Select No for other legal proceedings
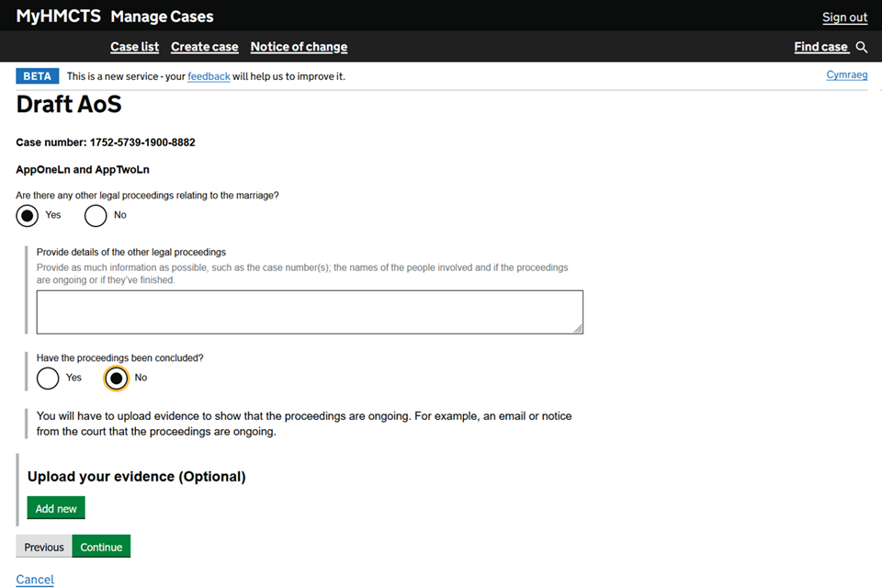Image resolution: width=882 pixels, height=588 pixels. click(96, 215)
